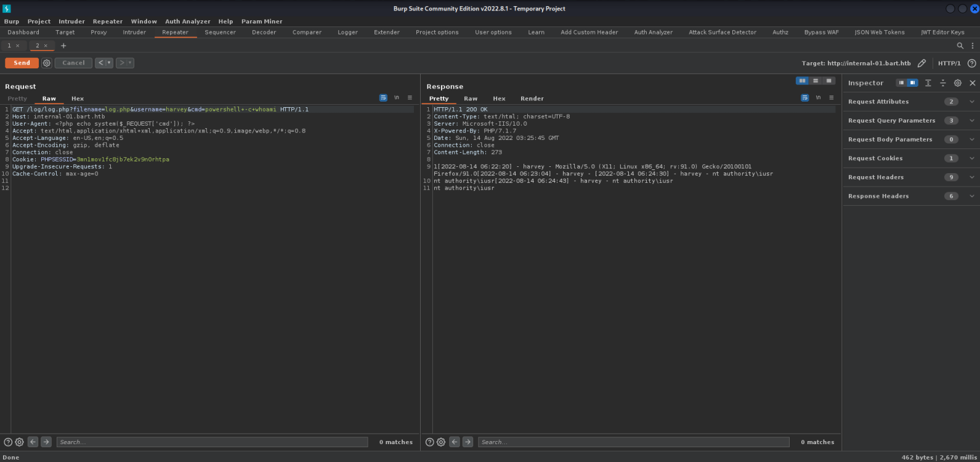Go forward to the next request in history
This screenshot has height=462, width=980.
pos(121,63)
